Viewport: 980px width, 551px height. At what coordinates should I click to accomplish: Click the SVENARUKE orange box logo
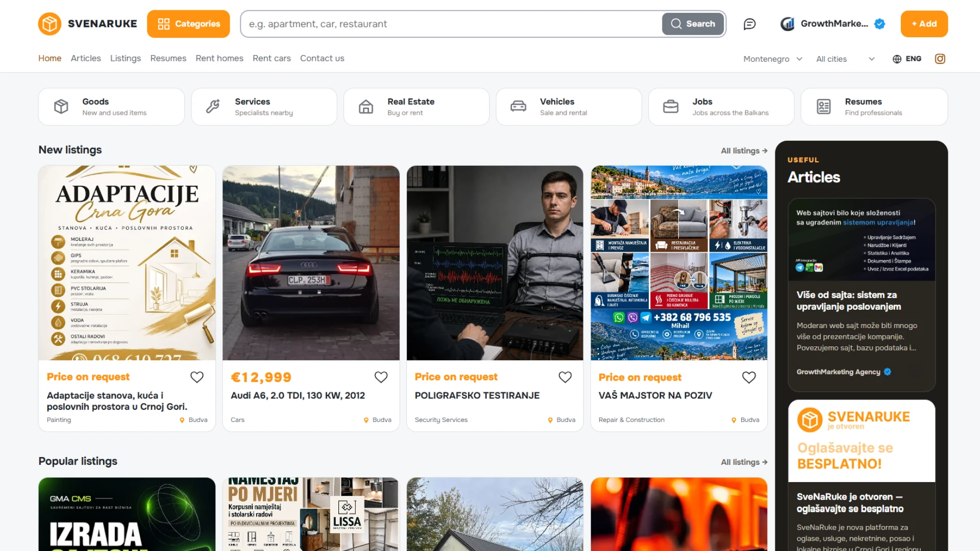click(50, 23)
